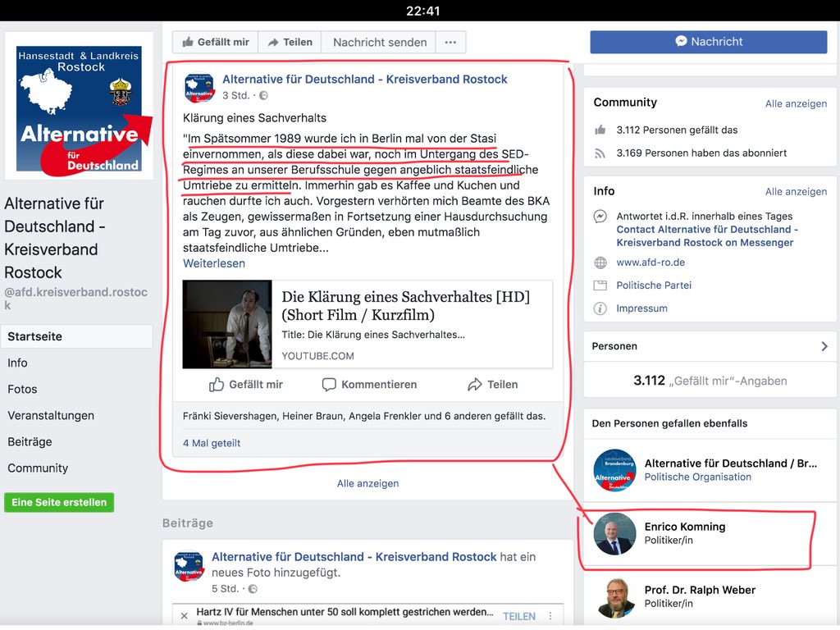Click 22:41 clock in status bar

pos(422,11)
